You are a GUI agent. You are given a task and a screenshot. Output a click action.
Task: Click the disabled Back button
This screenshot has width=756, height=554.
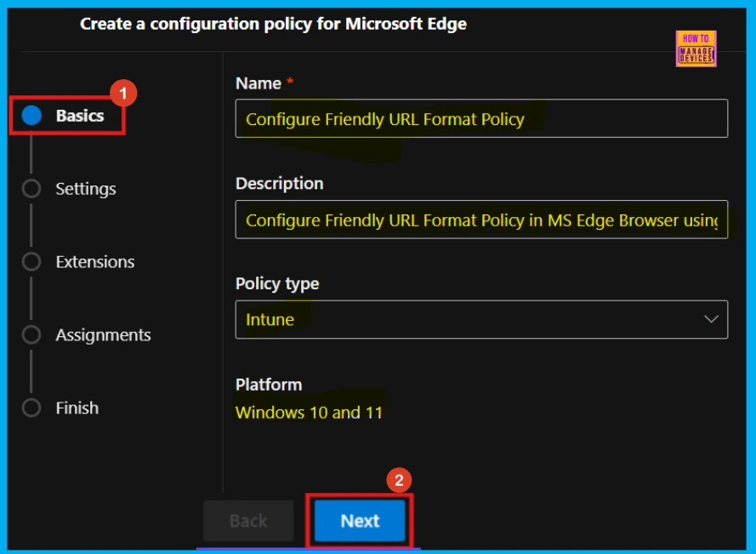click(248, 521)
